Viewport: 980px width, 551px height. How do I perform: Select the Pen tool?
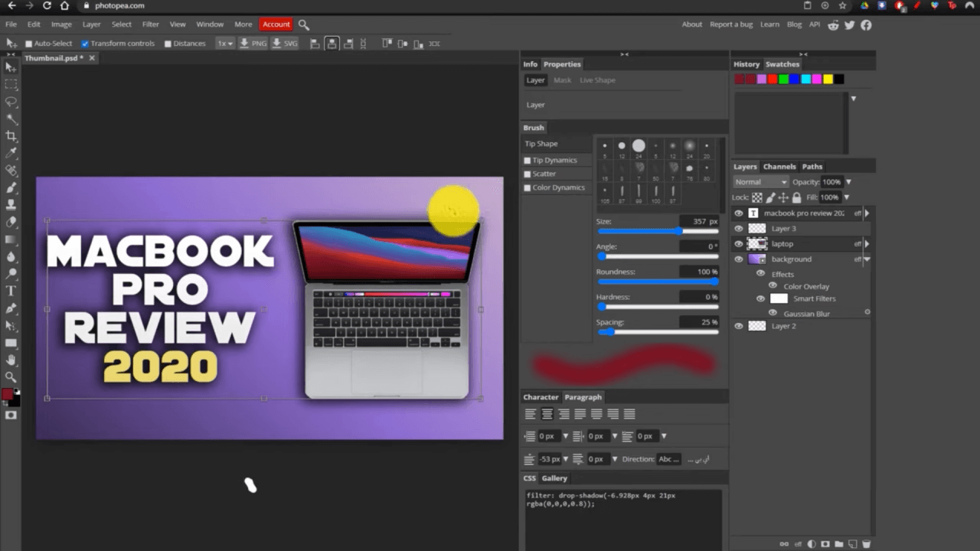(x=11, y=308)
